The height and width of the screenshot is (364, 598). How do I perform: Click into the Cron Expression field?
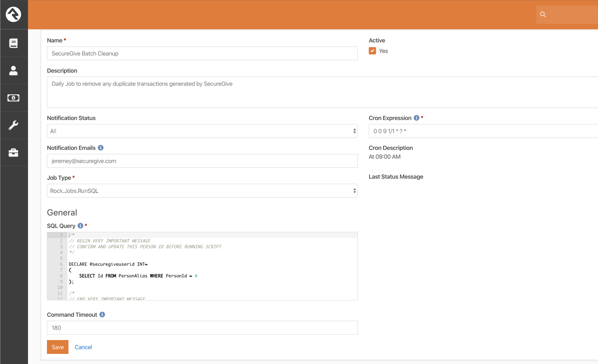click(x=483, y=131)
